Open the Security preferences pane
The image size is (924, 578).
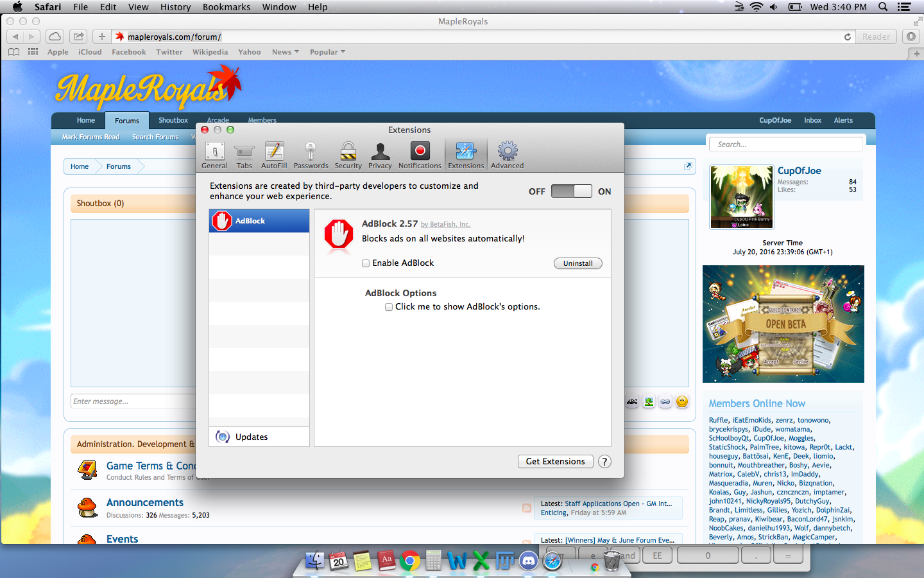348,155
